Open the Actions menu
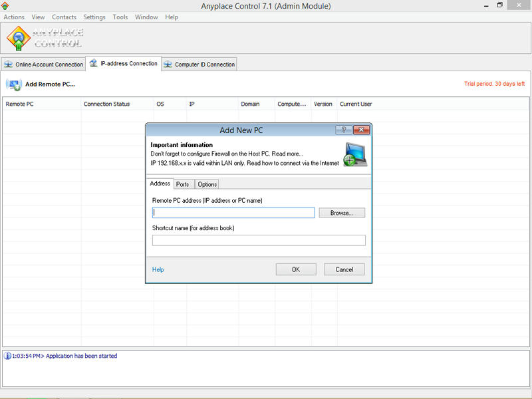Viewport: 532px width, 399px height. click(14, 17)
